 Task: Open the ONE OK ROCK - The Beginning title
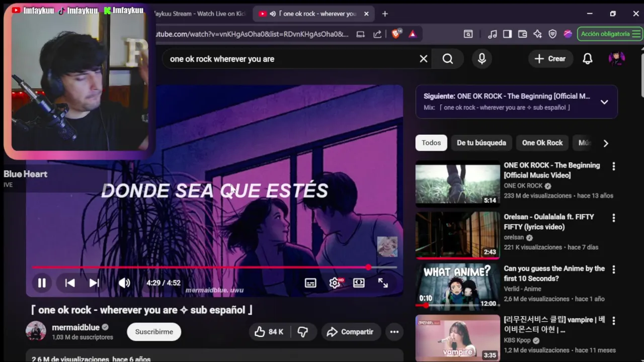tap(552, 170)
